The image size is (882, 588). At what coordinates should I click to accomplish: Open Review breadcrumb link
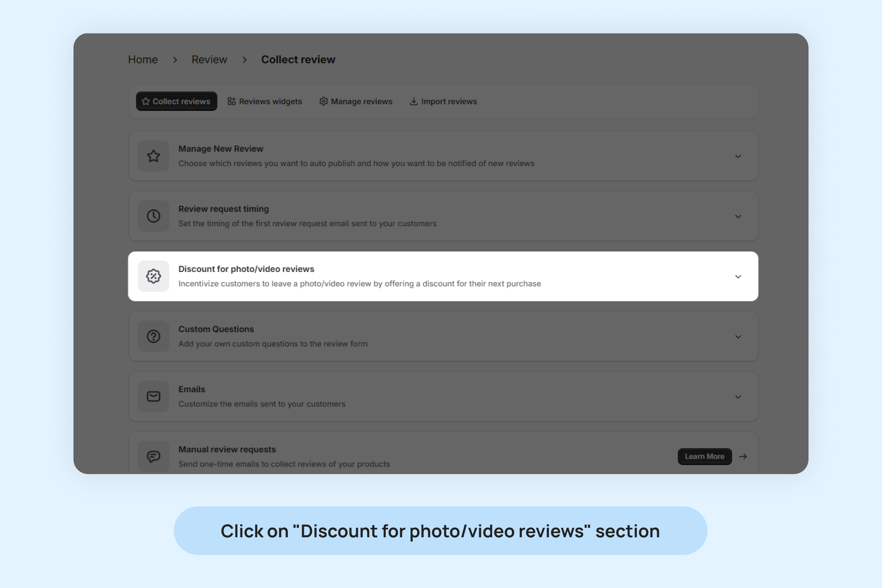tap(209, 60)
